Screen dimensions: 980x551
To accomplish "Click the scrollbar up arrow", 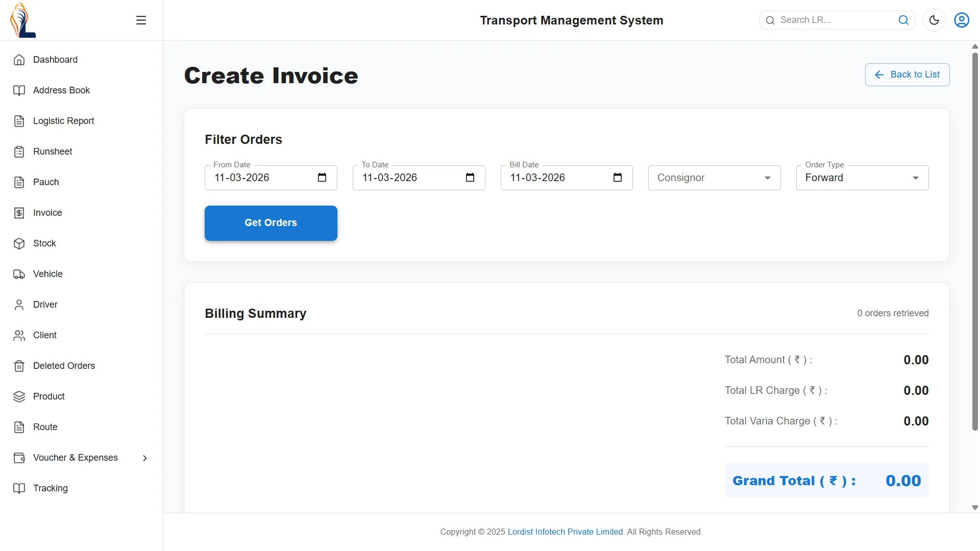I will pyautogui.click(x=975, y=46).
